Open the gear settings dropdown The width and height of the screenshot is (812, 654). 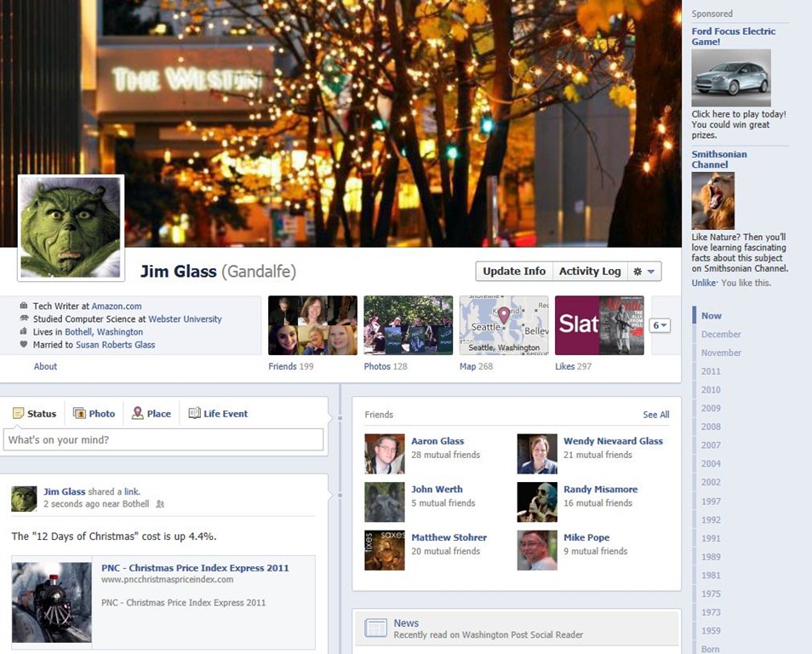point(643,272)
